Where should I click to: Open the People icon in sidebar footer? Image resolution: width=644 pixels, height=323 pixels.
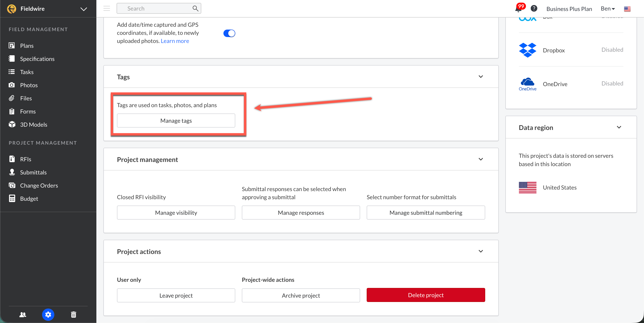click(x=23, y=314)
